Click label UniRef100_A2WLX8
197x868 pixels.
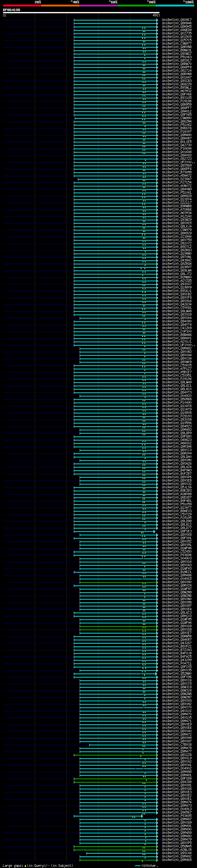click(177, 850)
